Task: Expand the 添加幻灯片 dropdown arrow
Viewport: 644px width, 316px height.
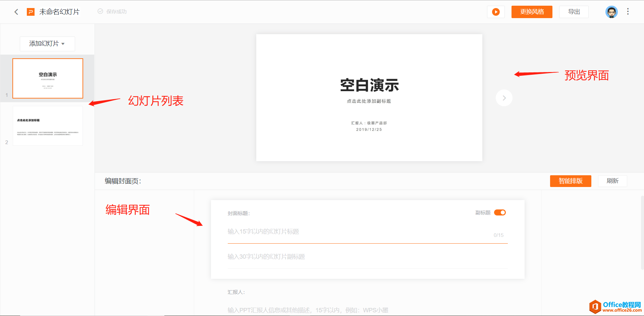Action: pyautogui.click(x=62, y=44)
